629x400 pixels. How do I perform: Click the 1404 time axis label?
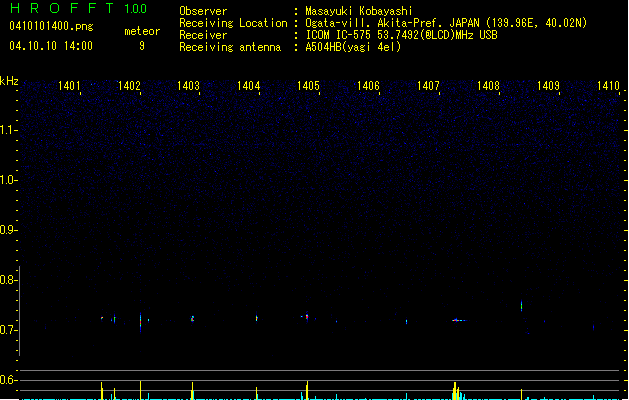248,86
